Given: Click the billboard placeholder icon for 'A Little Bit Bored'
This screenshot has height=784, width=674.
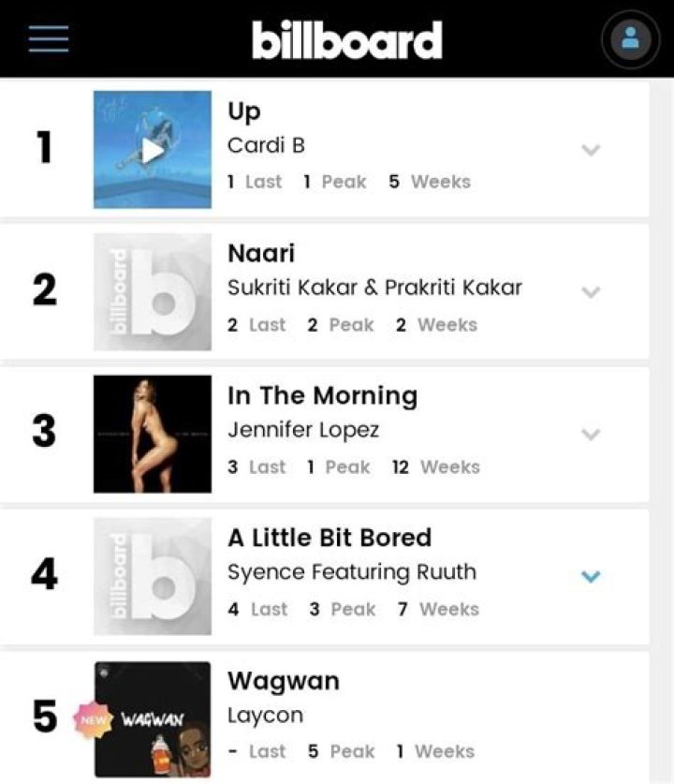Looking at the screenshot, I should 153,575.
